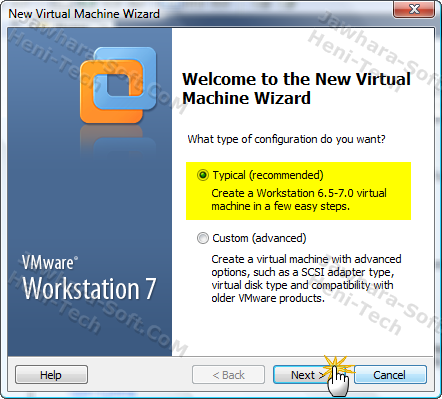Click the "VMware" brand name in sidebar
Screen dimensions: 442x399
click(50, 262)
